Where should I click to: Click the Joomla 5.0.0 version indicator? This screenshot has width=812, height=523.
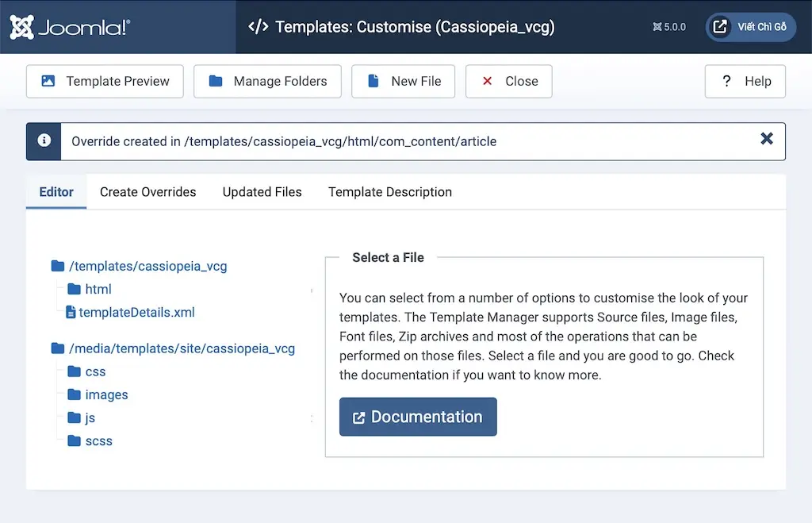(669, 27)
